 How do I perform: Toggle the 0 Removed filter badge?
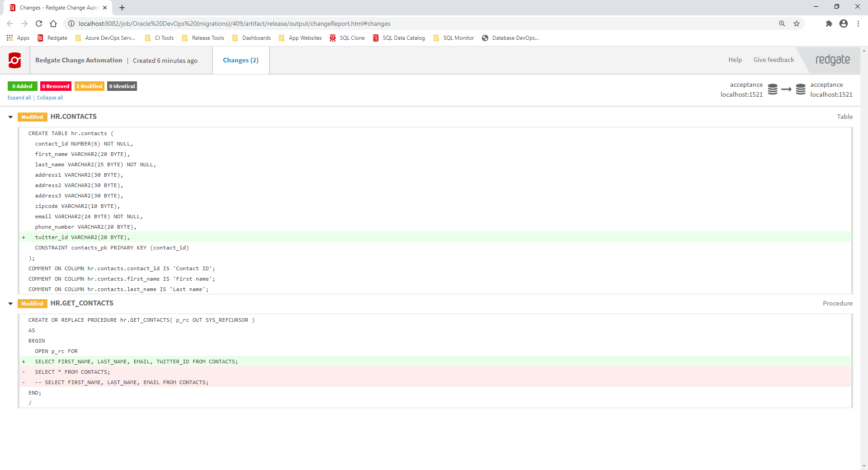tap(56, 86)
